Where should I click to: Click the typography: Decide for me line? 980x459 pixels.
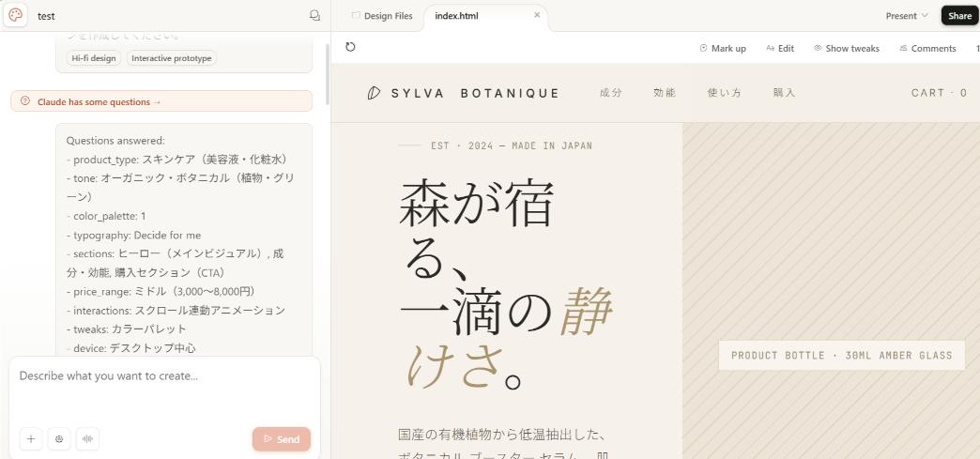[x=133, y=235]
